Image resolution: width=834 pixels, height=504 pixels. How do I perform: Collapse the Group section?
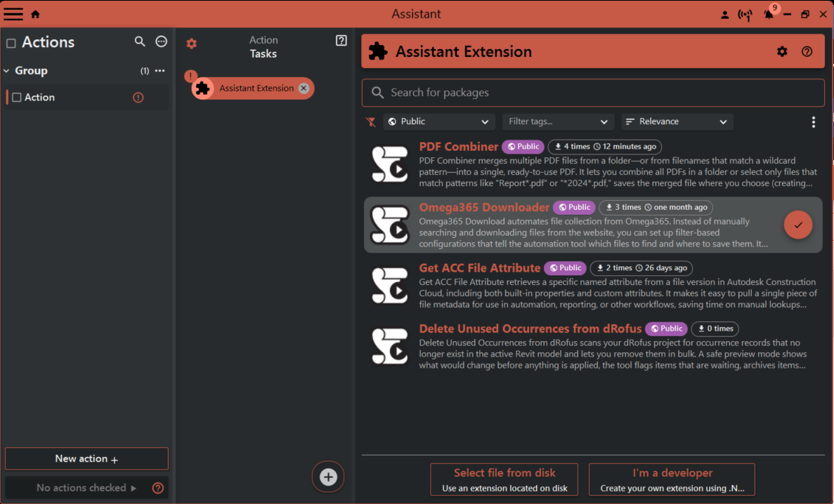point(7,71)
